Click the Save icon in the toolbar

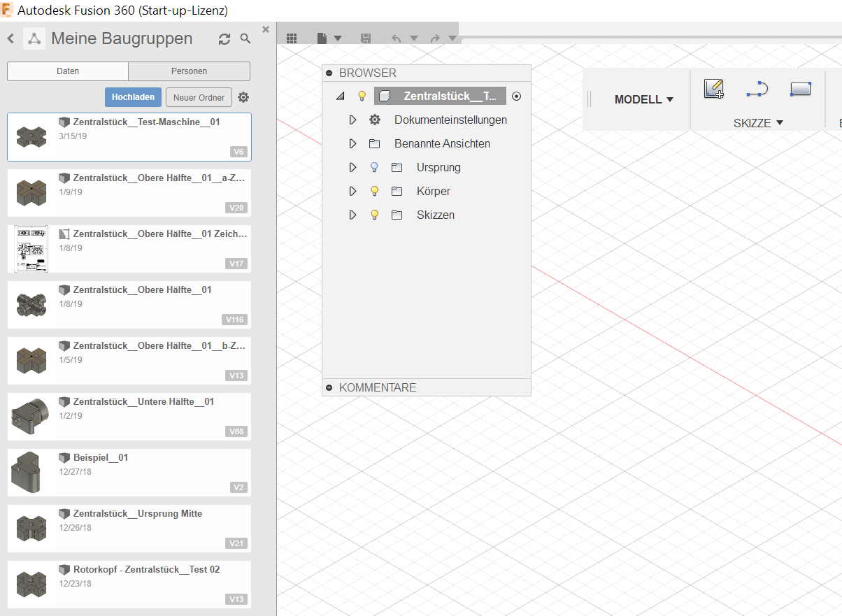tap(365, 38)
